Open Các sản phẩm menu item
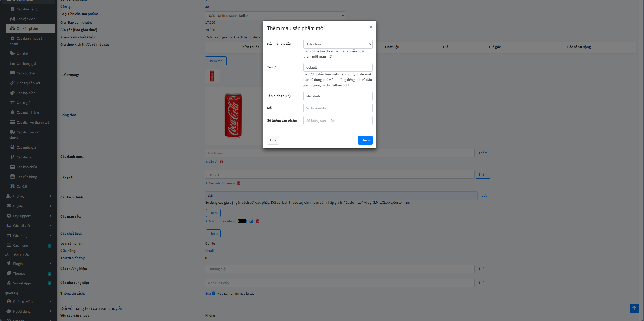This screenshot has width=644, height=321. pyautogui.click(x=27, y=28)
